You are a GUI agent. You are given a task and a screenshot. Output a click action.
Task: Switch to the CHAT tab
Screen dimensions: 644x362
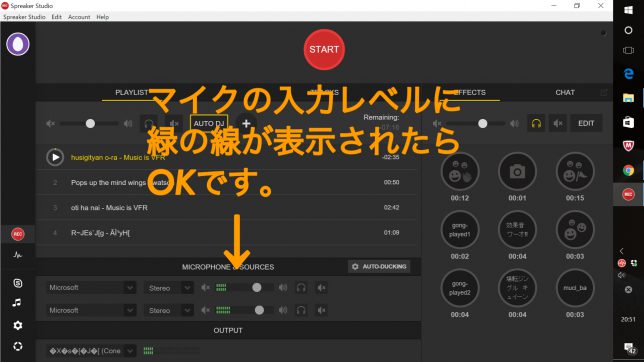565,92
